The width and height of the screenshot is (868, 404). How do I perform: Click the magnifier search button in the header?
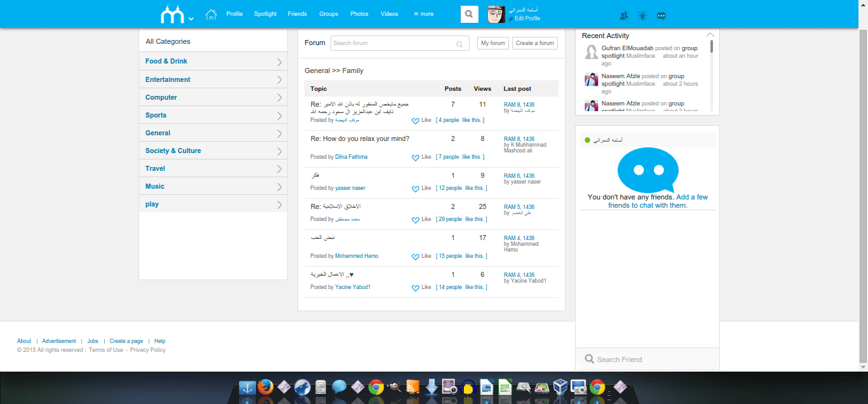469,14
